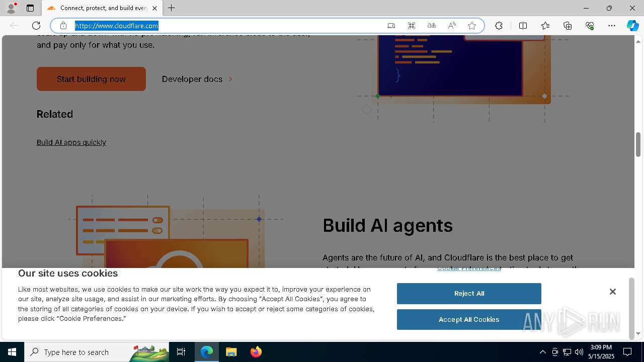
Task: Open Task View on taskbar
Action: point(181,352)
